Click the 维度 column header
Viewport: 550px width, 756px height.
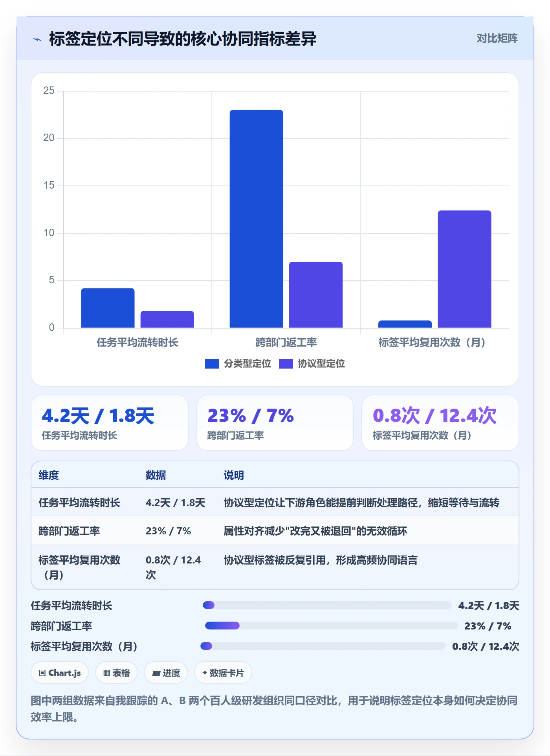coord(49,475)
